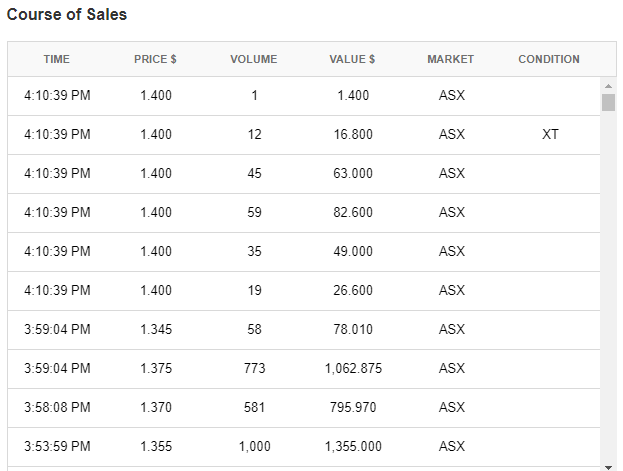Click the scrollbar up arrow
623x471 pixels.
click(x=608, y=85)
